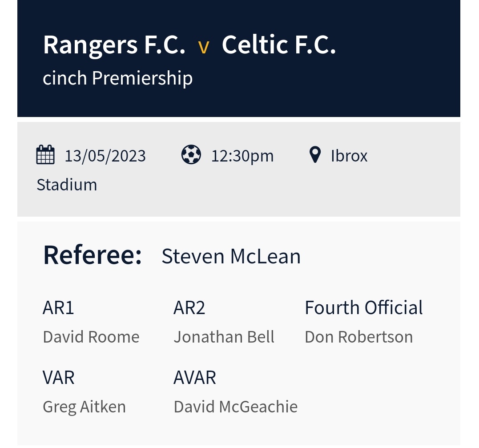
Task: Click the AR1 label
Action: click(x=58, y=308)
